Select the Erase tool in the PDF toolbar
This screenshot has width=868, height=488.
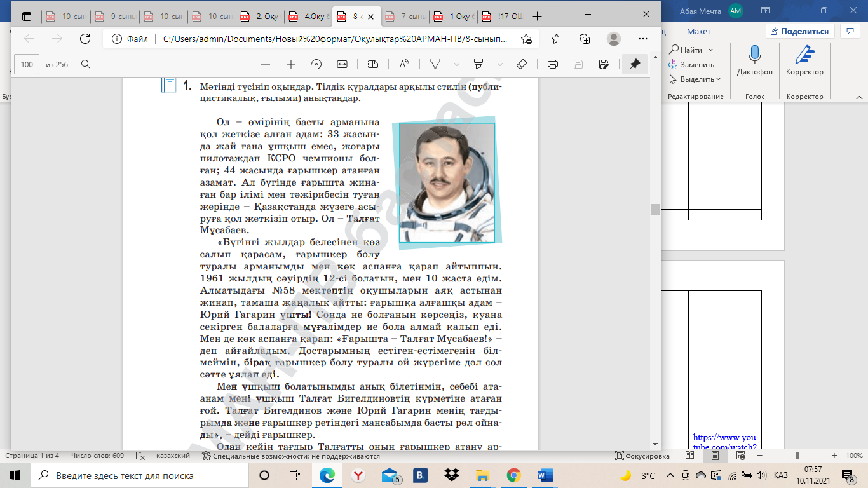(521, 64)
